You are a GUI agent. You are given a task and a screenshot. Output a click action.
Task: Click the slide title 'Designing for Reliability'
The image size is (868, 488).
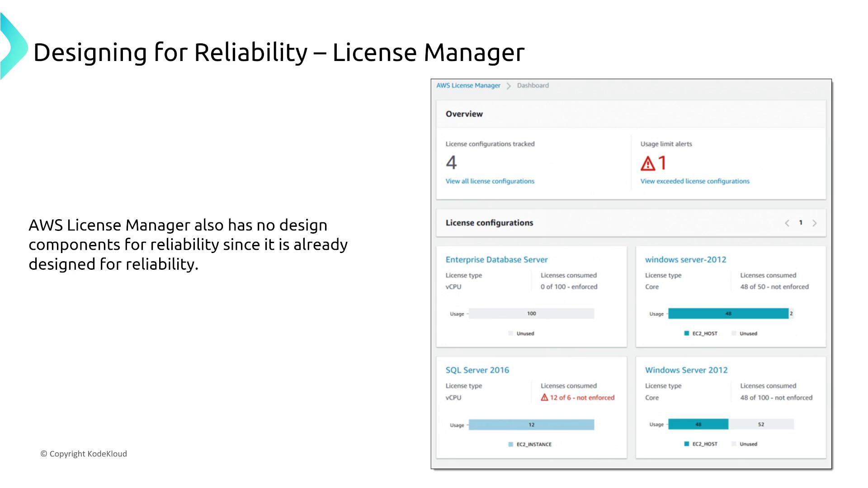point(170,52)
